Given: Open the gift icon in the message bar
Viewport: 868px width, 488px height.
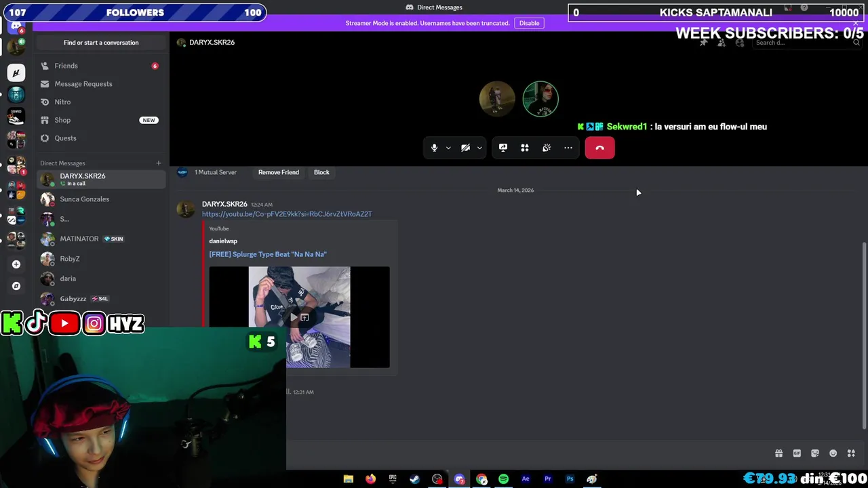Looking at the screenshot, I should [x=778, y=453].
